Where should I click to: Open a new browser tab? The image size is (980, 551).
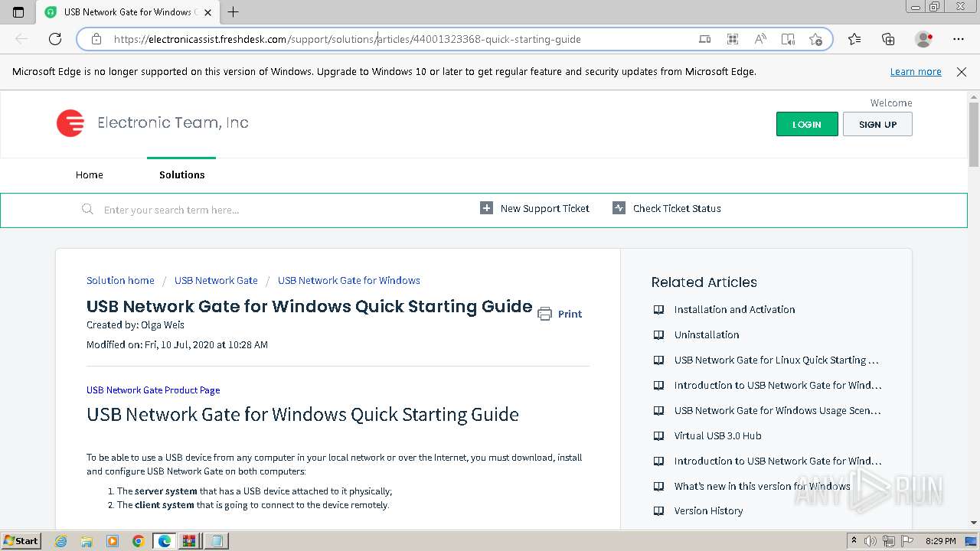[234, 12]
